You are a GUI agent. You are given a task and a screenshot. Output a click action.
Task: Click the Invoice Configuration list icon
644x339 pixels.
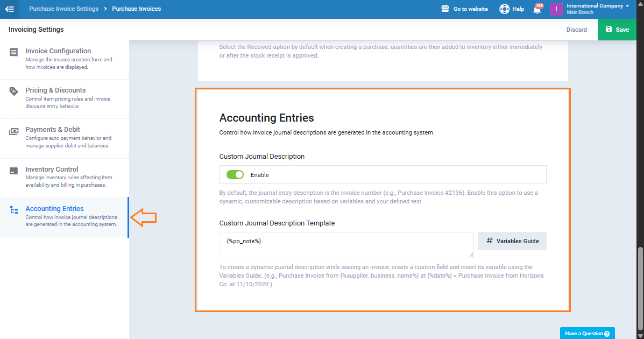point(14,52)
